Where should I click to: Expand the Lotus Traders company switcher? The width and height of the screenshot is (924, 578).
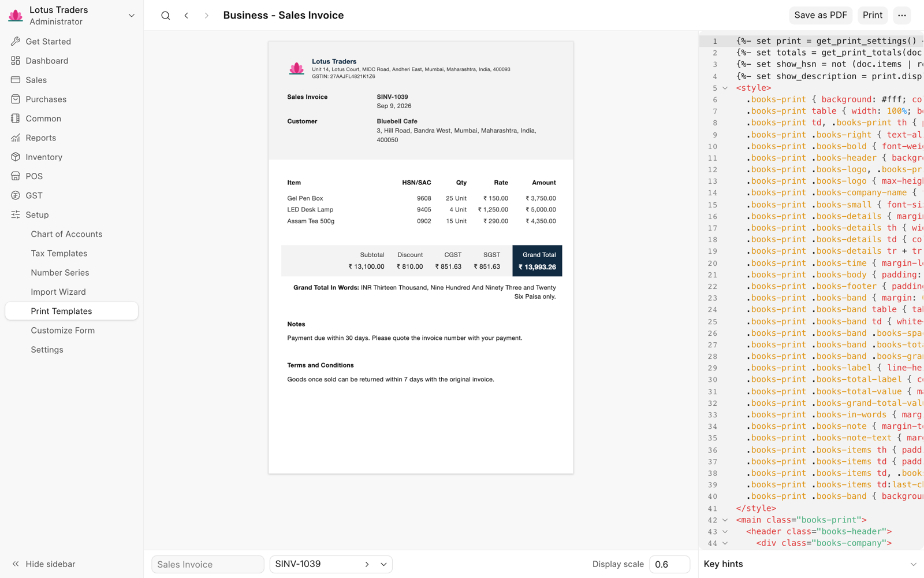[132, 16]
